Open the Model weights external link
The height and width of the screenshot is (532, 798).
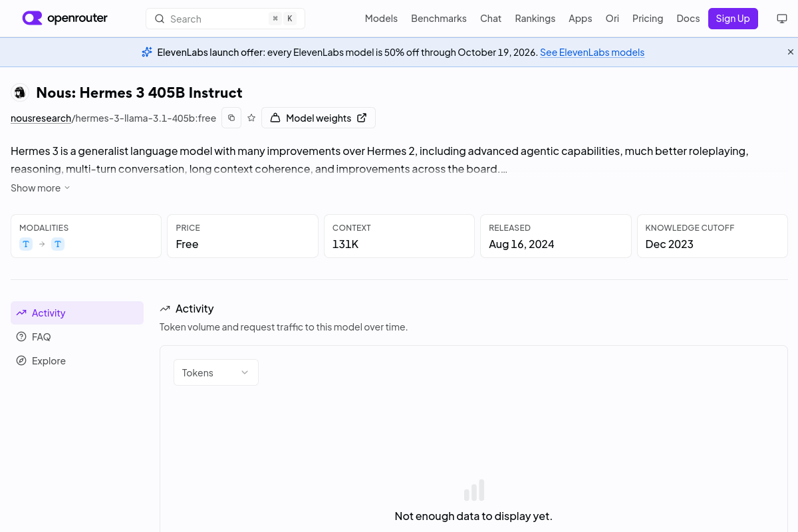coord(319,118)
